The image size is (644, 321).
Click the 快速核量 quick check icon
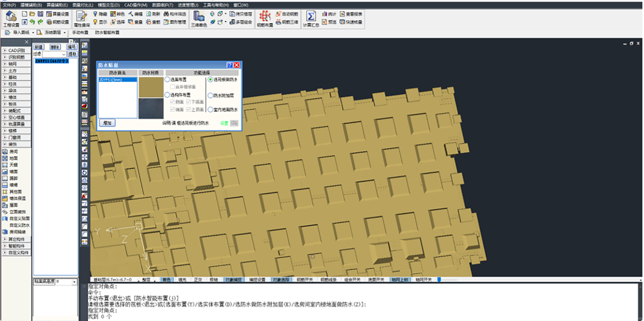(x=351, y=22)
